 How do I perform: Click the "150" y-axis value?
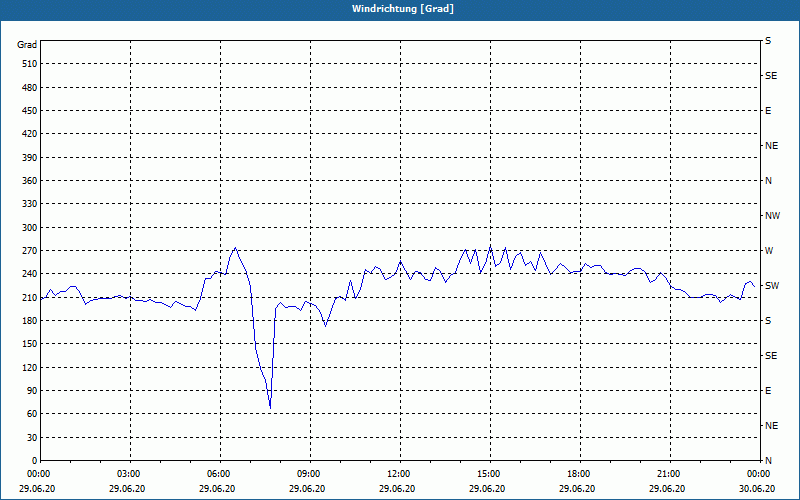click(30, 344)
